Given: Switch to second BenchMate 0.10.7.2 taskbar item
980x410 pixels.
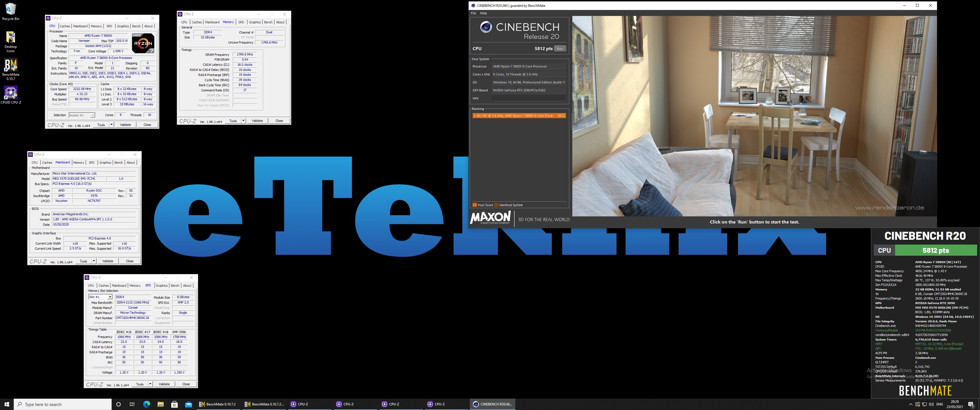Looking at the screenshot, I should click(264, 404).
